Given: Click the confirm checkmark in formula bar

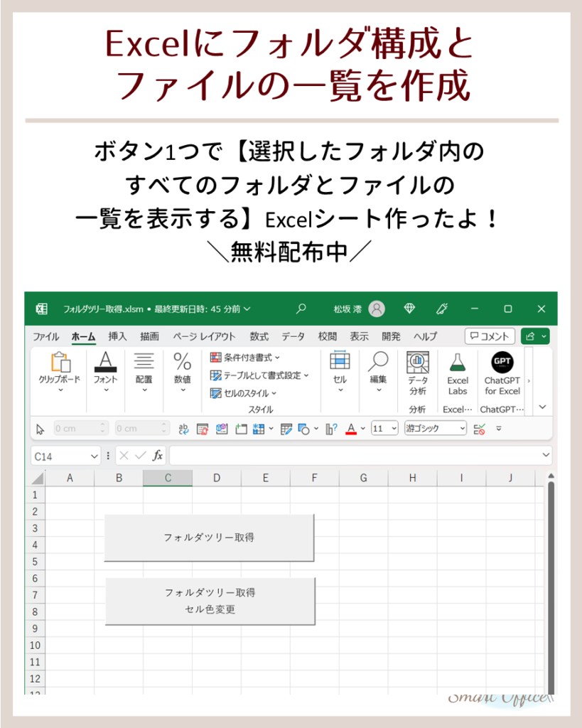Looking at the screenshot, I should point(141,456).
